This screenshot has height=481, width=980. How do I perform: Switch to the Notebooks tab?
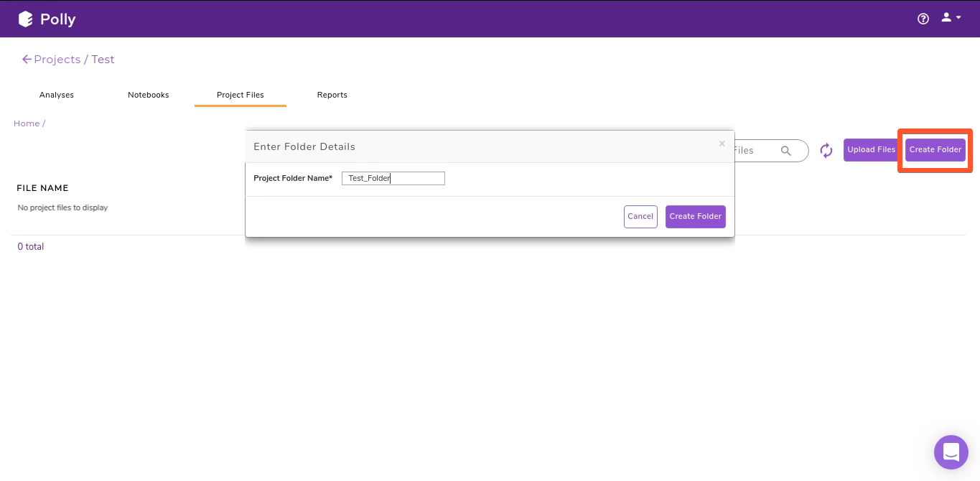tap(148, 94)
